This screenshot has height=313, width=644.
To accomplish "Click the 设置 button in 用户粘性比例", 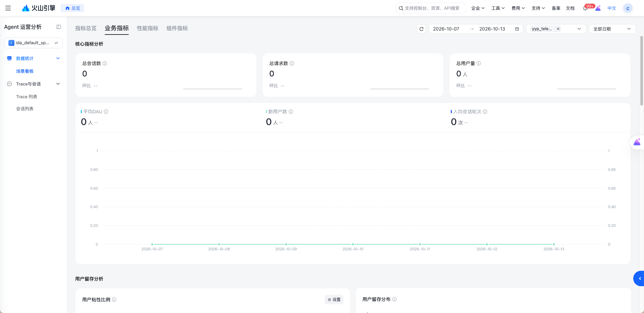I will (x=334, y=300).
